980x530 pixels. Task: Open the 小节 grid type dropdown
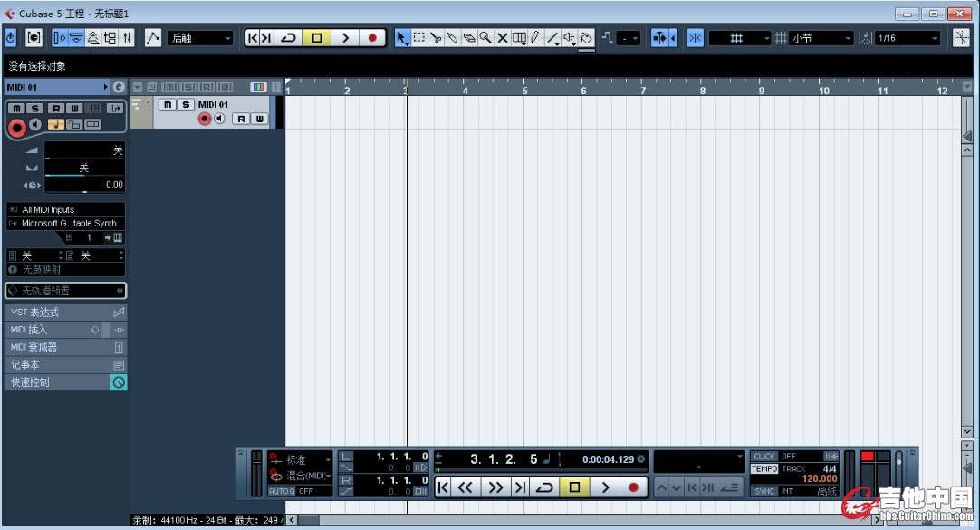(x=821, y=38)
